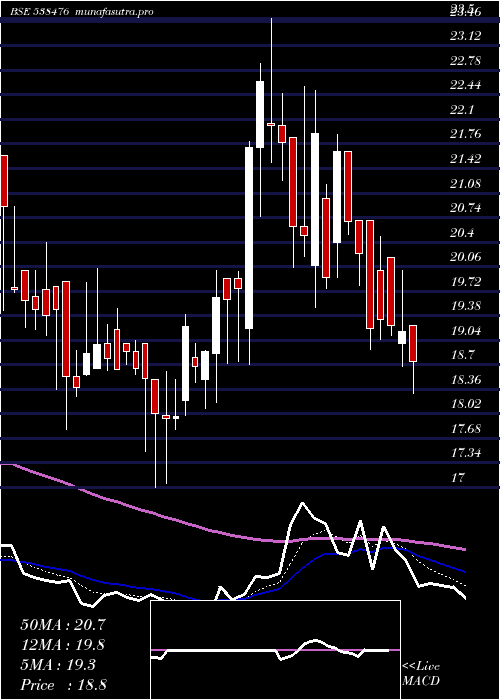Click the 17.68 price axis label
Image resolution: width=500 pixels, height=700 pixels.
(466, 429)
